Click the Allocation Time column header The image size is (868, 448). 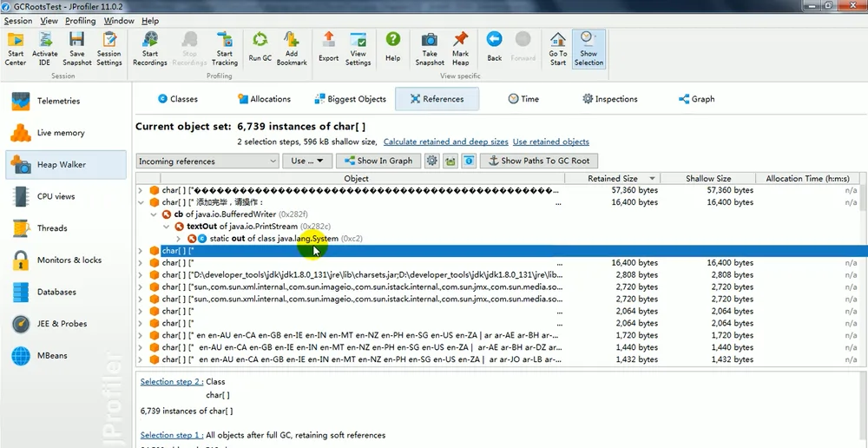pyautogui.click(x=807, y=178)
